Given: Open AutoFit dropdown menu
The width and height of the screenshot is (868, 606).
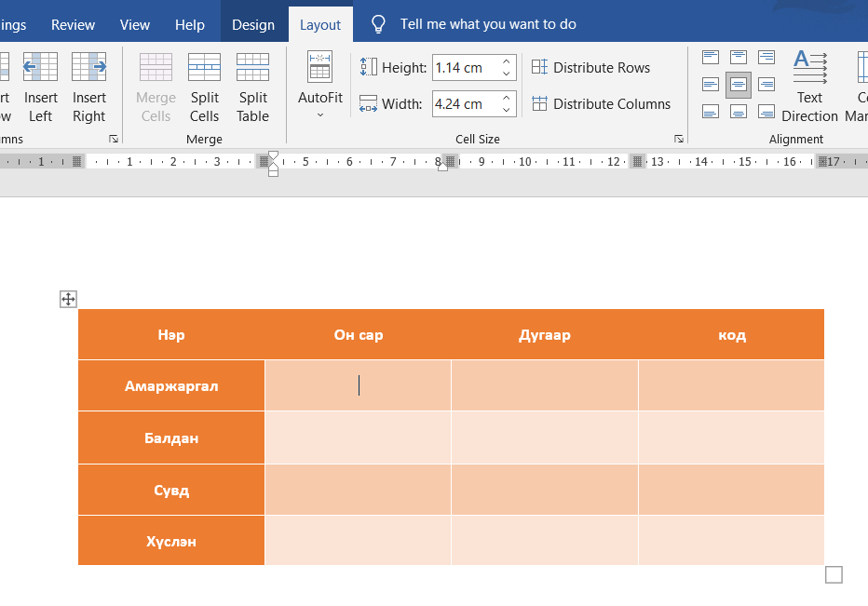Looking at the screenshot, I should [320, 85].
